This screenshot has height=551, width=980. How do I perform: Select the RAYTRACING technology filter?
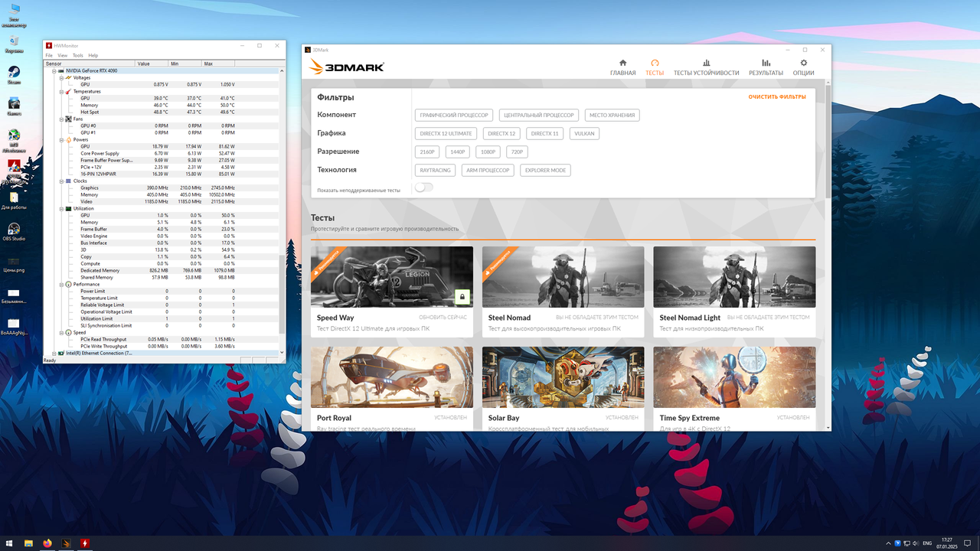click(x=436, y=170)
